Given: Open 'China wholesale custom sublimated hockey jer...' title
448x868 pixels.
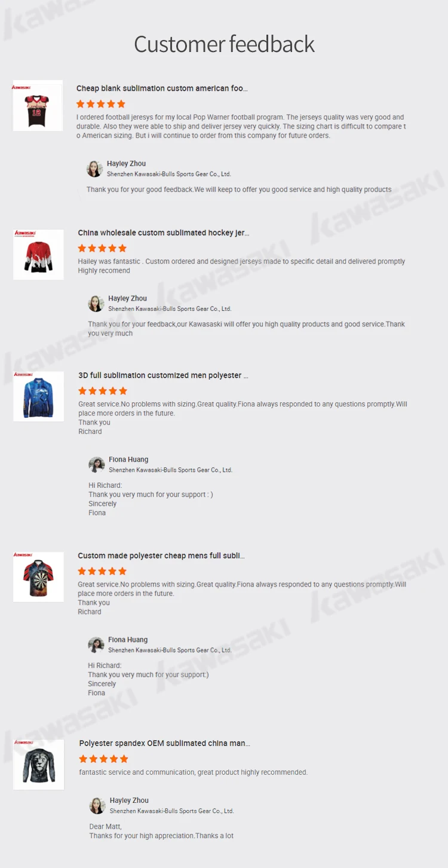Looking at the screenshot, I should 164,233.
